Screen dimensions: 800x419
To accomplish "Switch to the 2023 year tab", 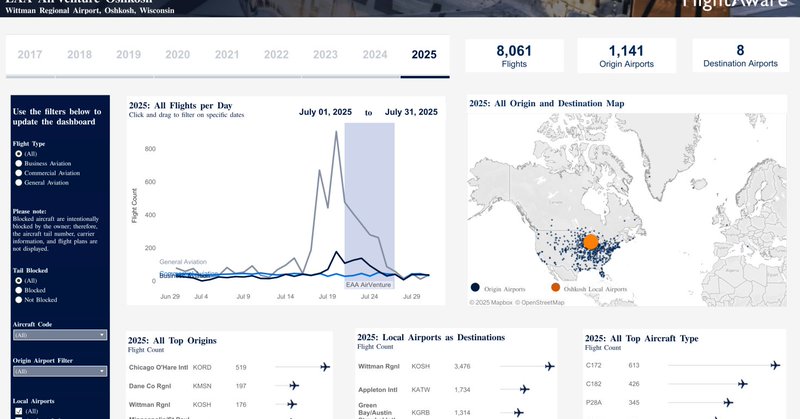I will point(326,55).
